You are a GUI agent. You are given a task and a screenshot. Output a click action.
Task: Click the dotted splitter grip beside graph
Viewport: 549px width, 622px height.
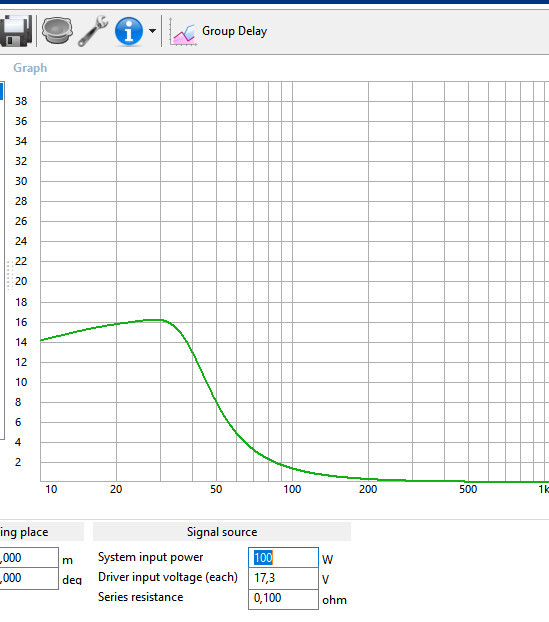tap(10, 275)
